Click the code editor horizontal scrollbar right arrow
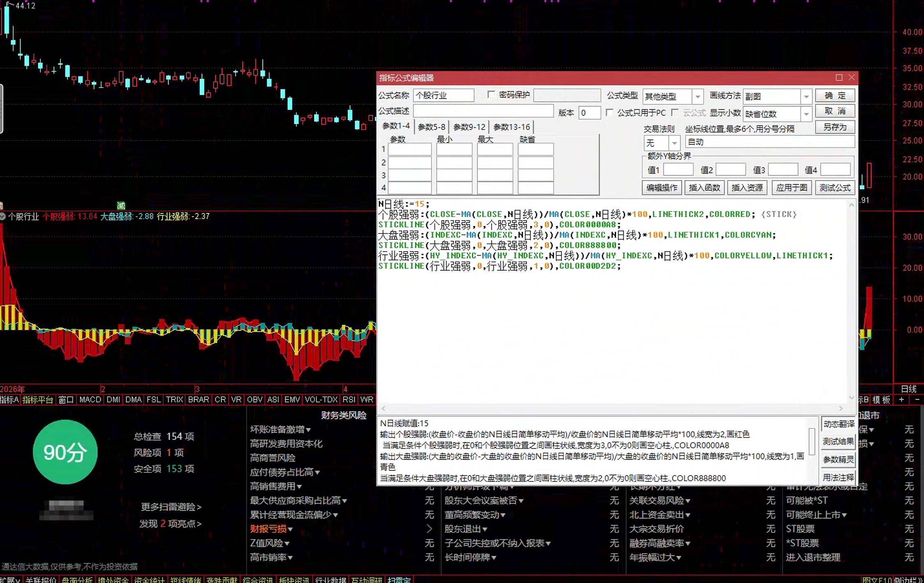The width and height of the screenshot is (924, 583). [841, 408]
